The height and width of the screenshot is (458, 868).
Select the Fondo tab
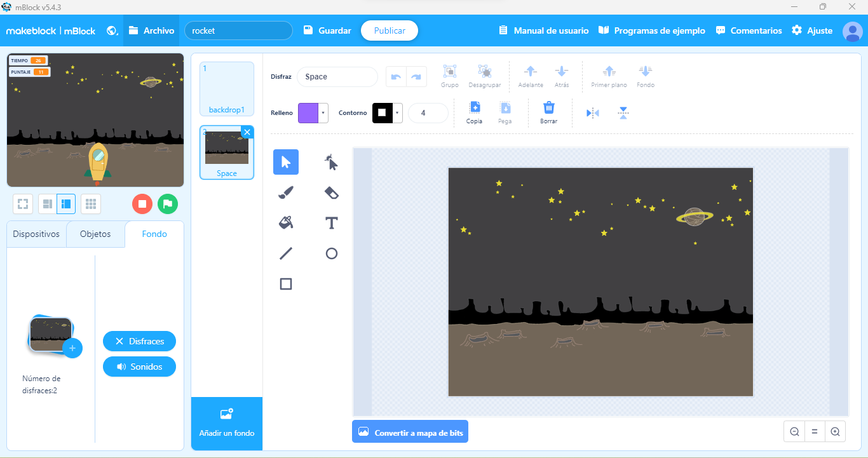pos(154,234)
